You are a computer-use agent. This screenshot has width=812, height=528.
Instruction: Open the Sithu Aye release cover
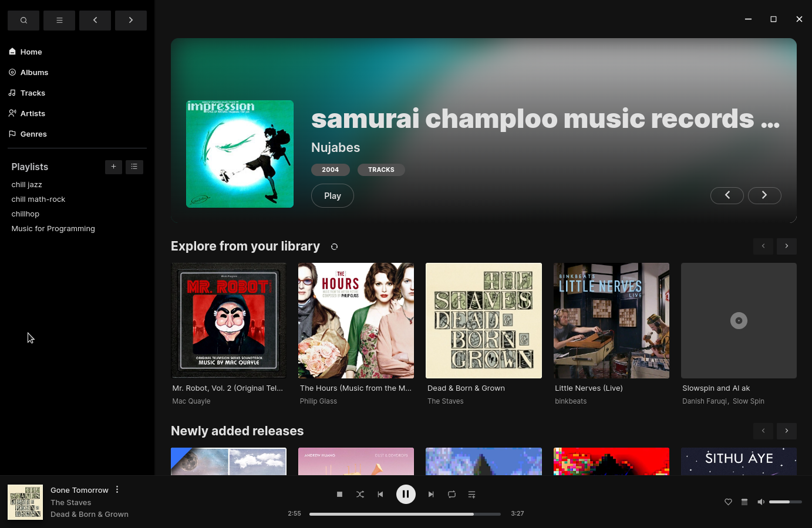pyautogui.click(x=739, y=461)
